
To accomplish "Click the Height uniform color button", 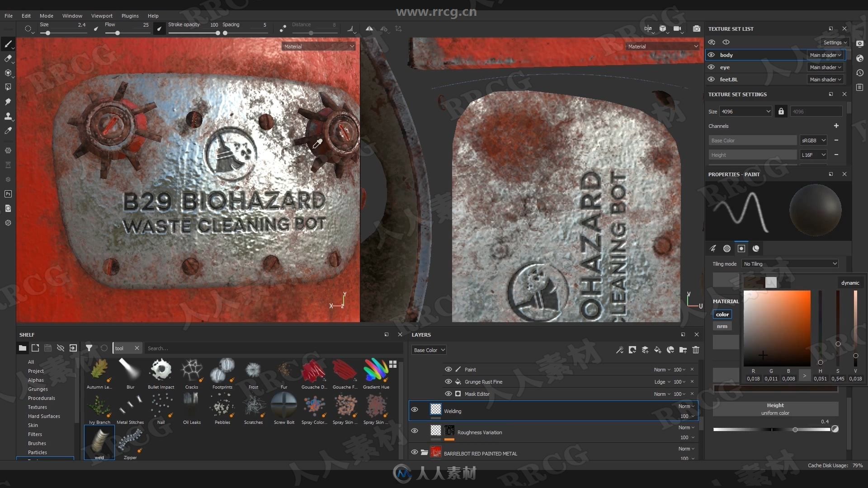I will [x=775, y=409].
